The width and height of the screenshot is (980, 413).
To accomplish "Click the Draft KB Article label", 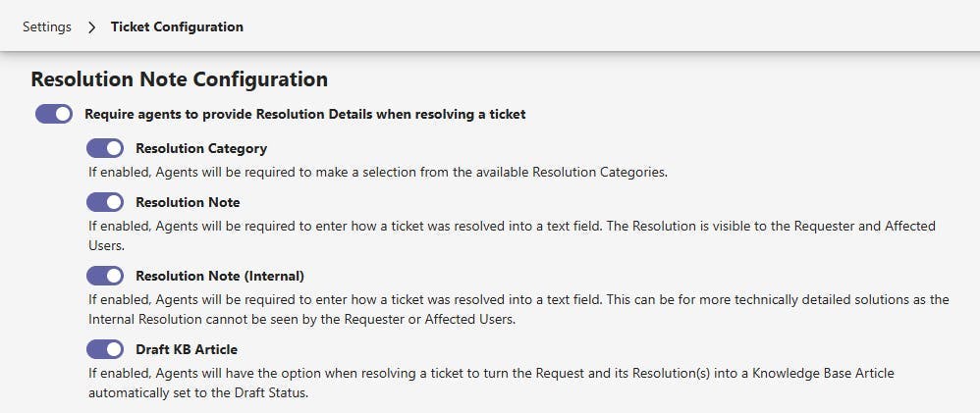I will point(187,349).
